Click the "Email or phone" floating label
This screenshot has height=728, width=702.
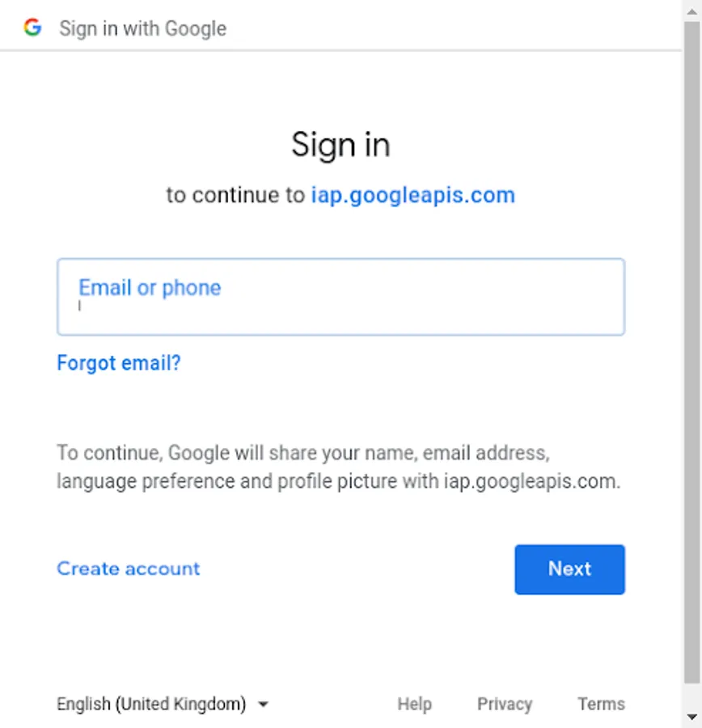[150, 288]
